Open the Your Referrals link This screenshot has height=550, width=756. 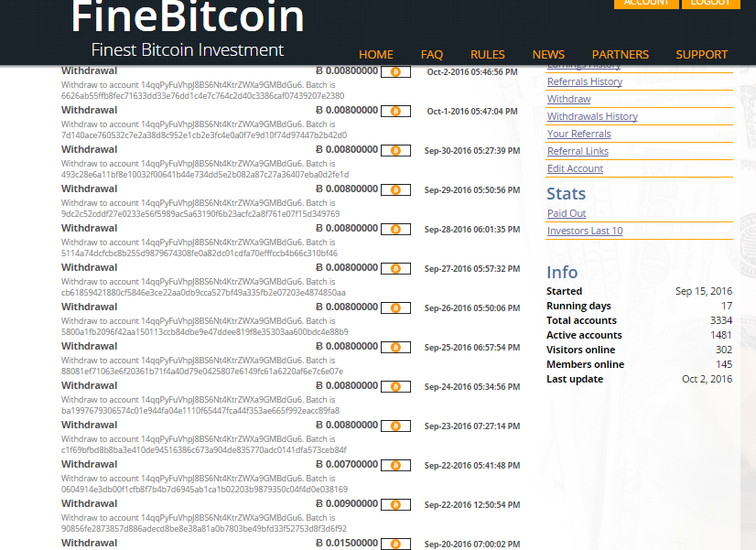pyautogui.click(x=579, y=134)
